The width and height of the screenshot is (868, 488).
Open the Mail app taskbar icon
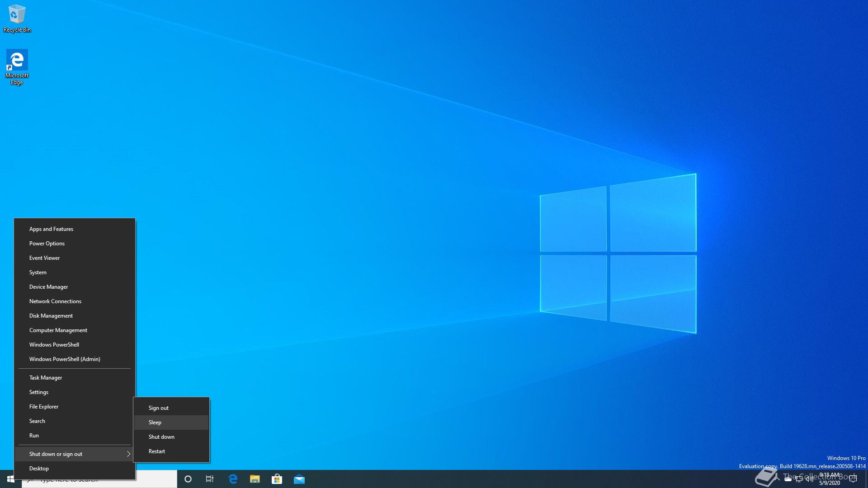pyautogui.click(x=299, y=479)
